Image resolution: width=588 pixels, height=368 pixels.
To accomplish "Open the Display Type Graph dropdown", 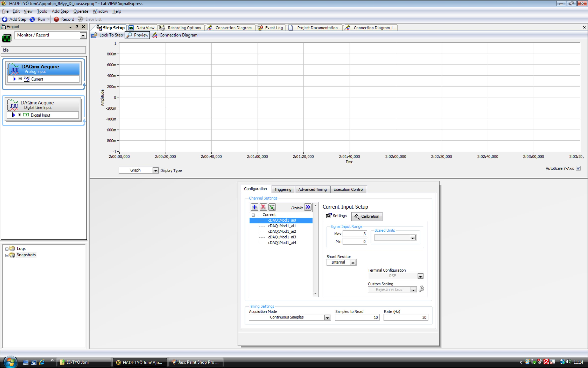I will 155,170.
